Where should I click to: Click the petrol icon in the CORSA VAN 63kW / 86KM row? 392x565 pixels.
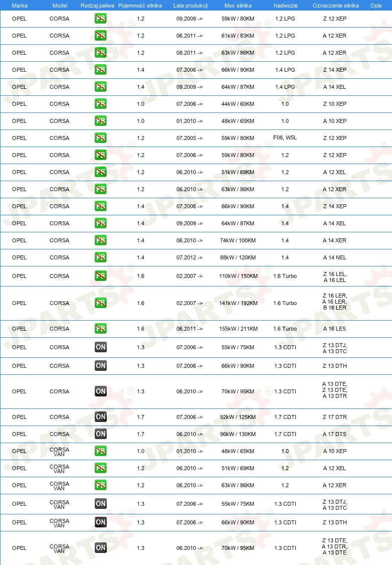pyautogui.click(x=100, y=485)
